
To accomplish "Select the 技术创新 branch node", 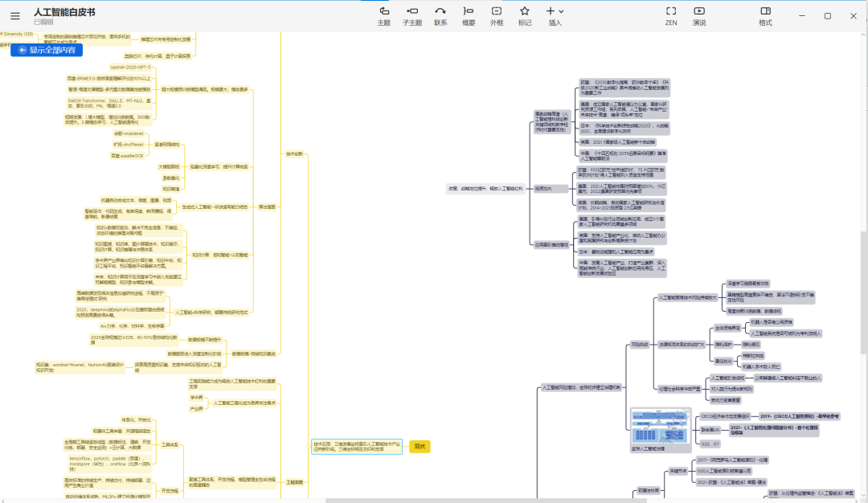I will click(x=295, y=153).
